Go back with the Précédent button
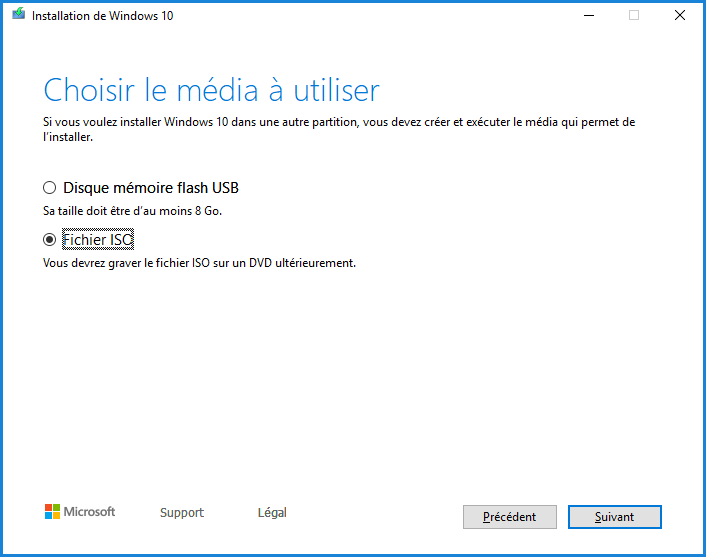This screenshot has height=557, width=706. pos(510,517)
